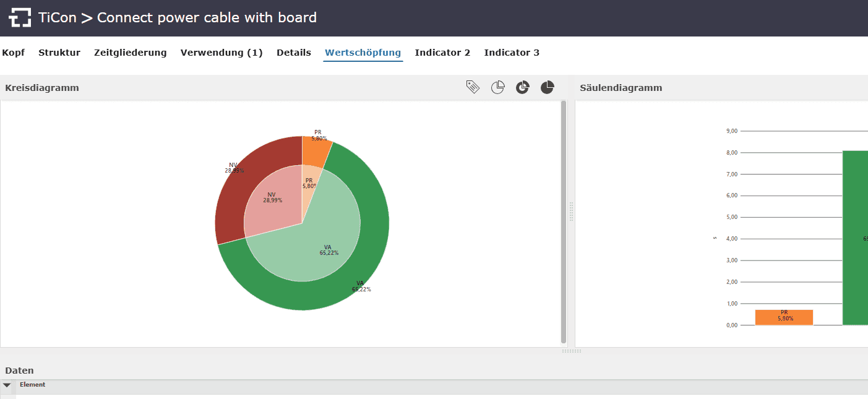Screen dimensions: 868x399
Task: Click the splitter handle between the two charts
Action: tap(571, 211)
